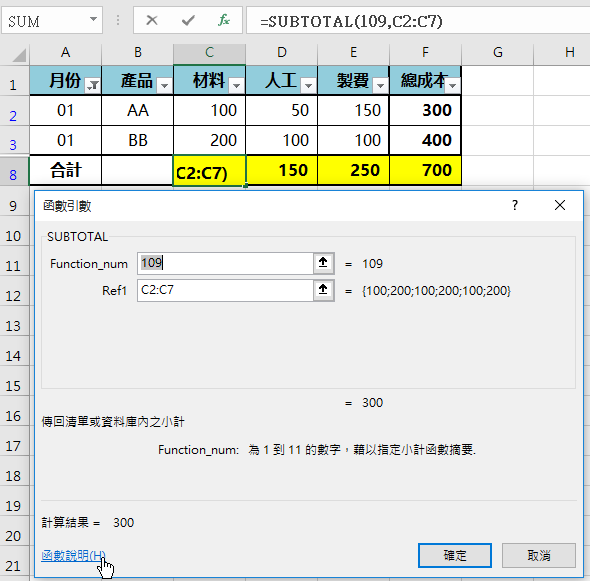Select all cells with corner triangle

click(x=18, y=55)
